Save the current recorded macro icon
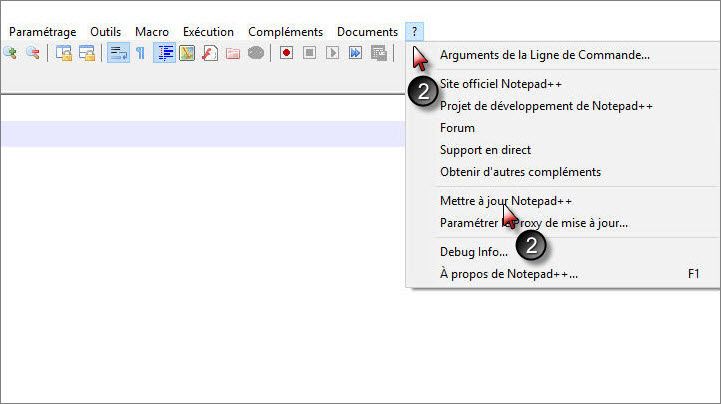 point(379,53)
